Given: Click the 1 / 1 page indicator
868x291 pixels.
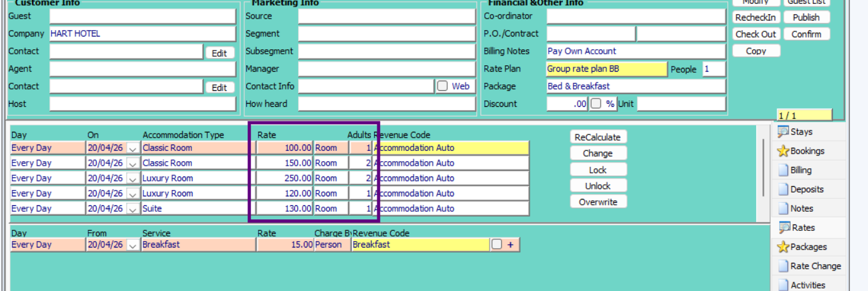Looking at the screenshot, I should point(804,115).
